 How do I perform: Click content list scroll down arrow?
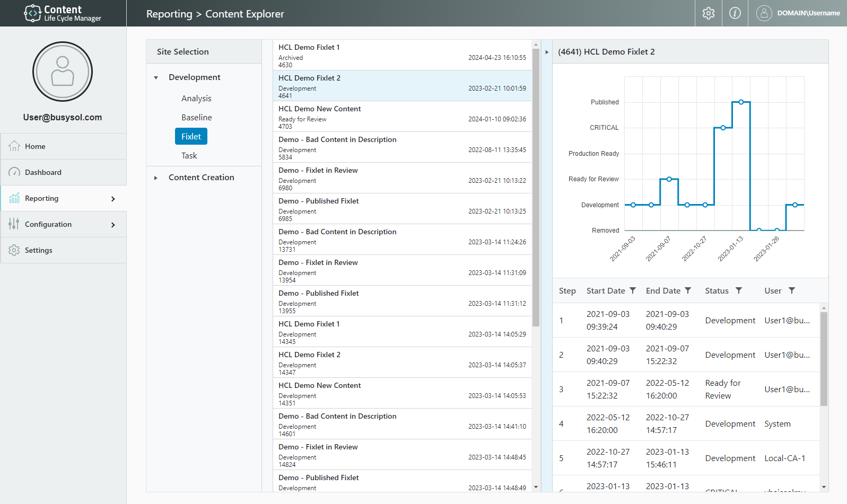pos(536,487)
